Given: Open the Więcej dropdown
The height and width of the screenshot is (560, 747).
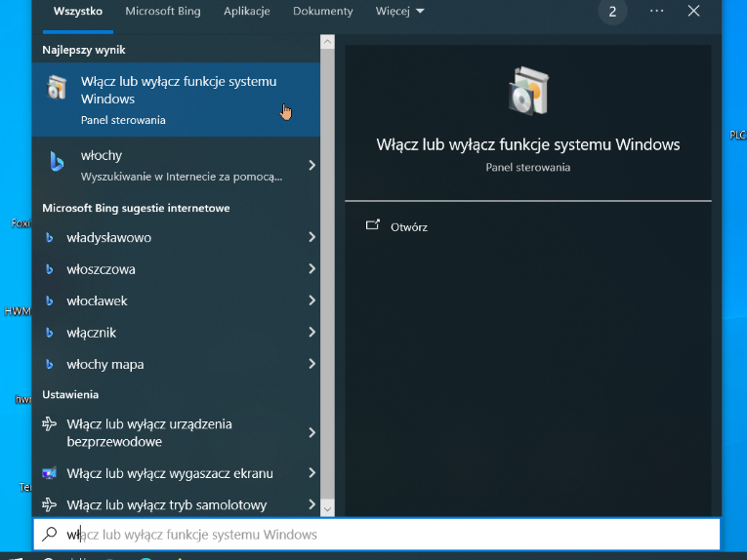Looking at the screenshot, I should [399, 12].
